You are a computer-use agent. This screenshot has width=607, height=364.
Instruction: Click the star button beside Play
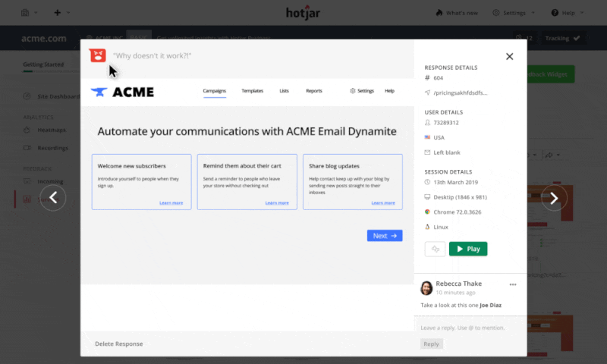click(435, 249)
